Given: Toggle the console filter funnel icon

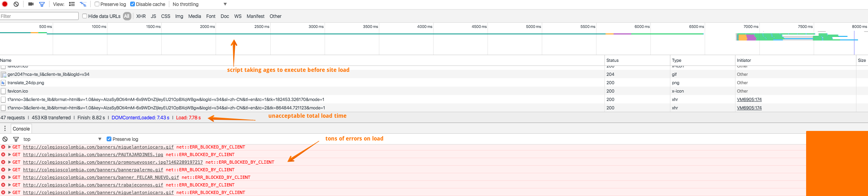Looking at the screenshot, I should pos(16,139).
